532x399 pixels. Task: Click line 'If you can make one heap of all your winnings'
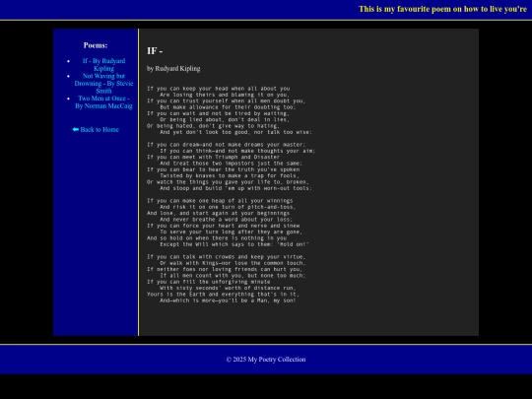pos(220,201)
